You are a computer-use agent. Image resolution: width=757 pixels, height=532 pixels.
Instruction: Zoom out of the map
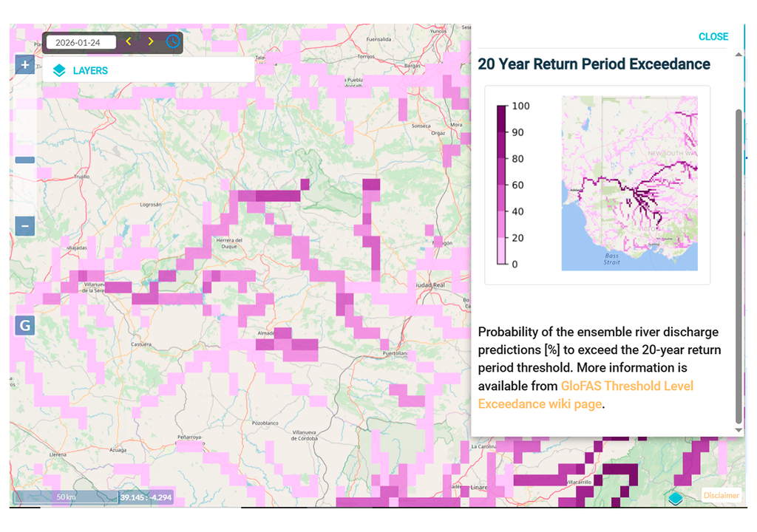pyautogui.click(x=25, y=226)
